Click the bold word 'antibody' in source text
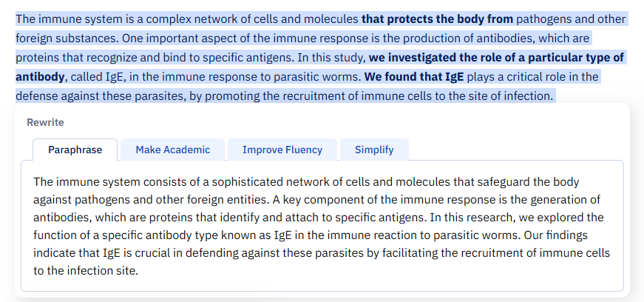644x302 pixels. click(40, 76)
